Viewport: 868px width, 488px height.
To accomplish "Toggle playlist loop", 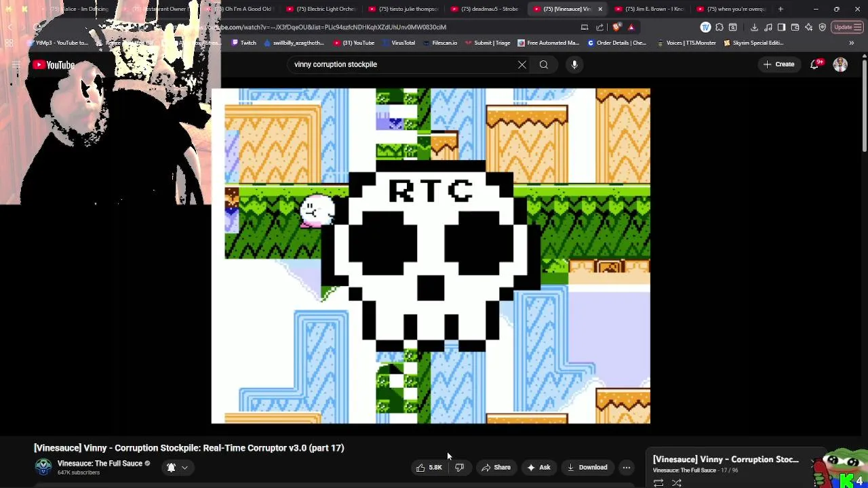I will [658, 483].
